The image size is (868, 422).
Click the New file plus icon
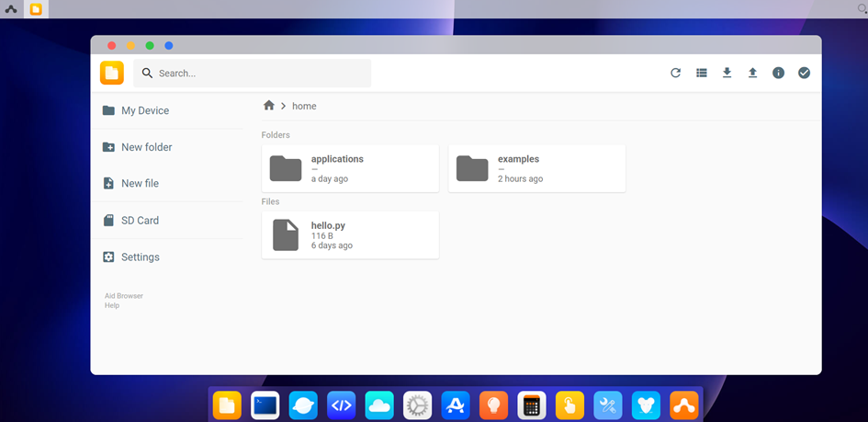pyautogui.click(x=108, y=183)
